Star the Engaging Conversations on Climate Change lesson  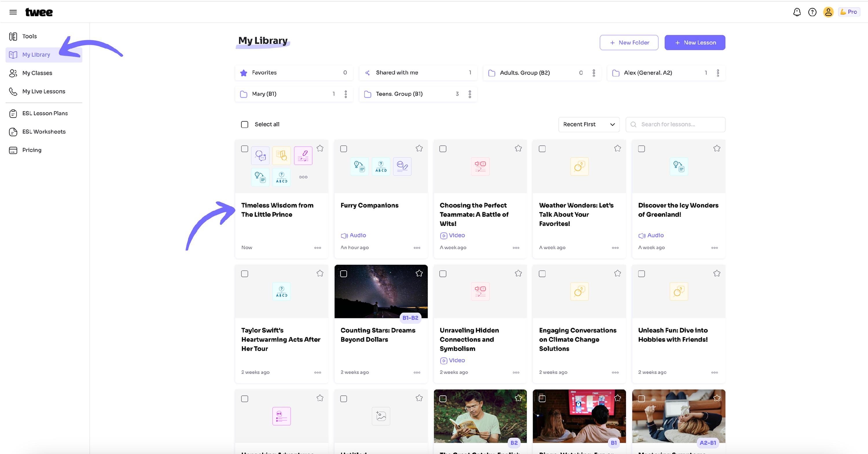click(x=618, y=273)
